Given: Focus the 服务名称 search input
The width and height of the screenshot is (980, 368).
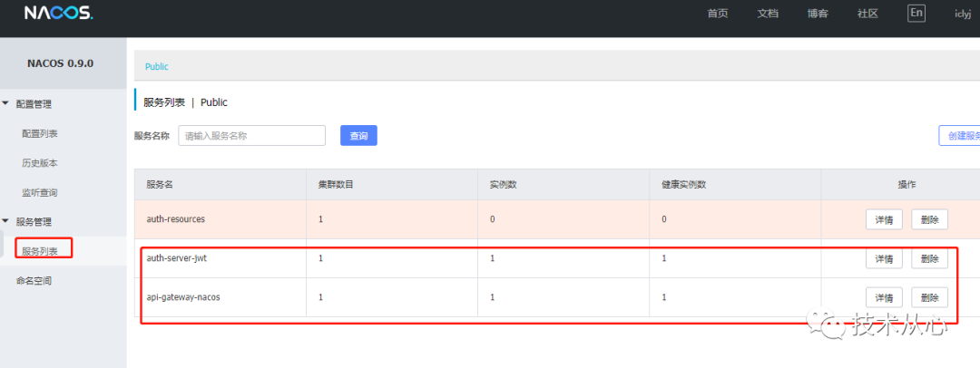Looking at the screenshot, I should pyautogui.click(x=252, y=136).
